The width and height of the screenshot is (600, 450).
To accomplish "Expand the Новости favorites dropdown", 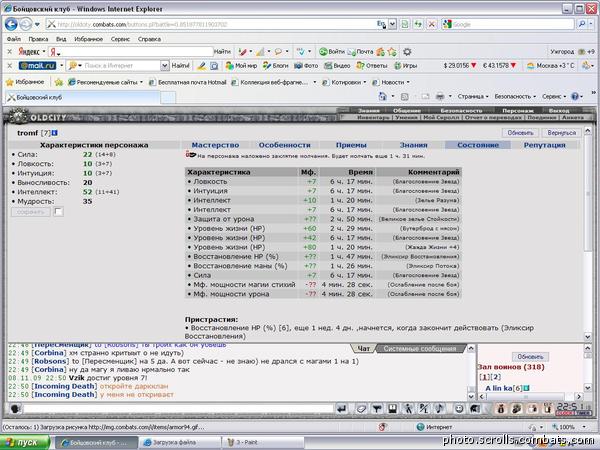I will click(408, 82).
